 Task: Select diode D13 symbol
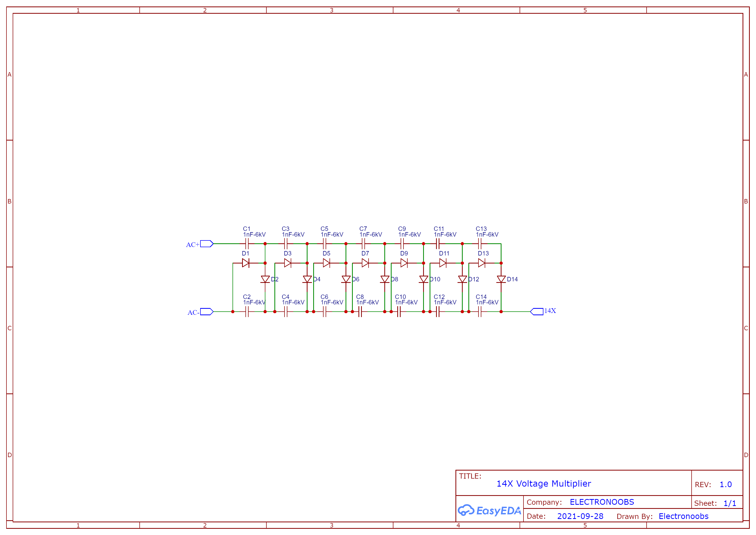point(482,263)
